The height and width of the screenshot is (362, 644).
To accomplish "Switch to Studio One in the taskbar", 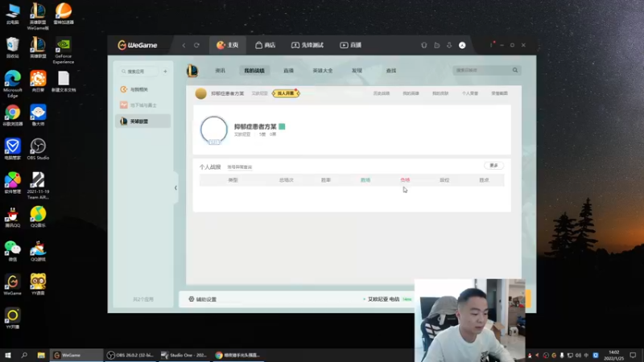I will [184, 355].
